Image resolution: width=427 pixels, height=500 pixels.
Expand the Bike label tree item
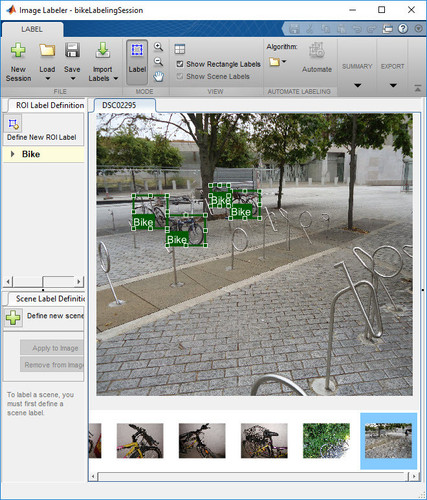click(x=12, y=154)
